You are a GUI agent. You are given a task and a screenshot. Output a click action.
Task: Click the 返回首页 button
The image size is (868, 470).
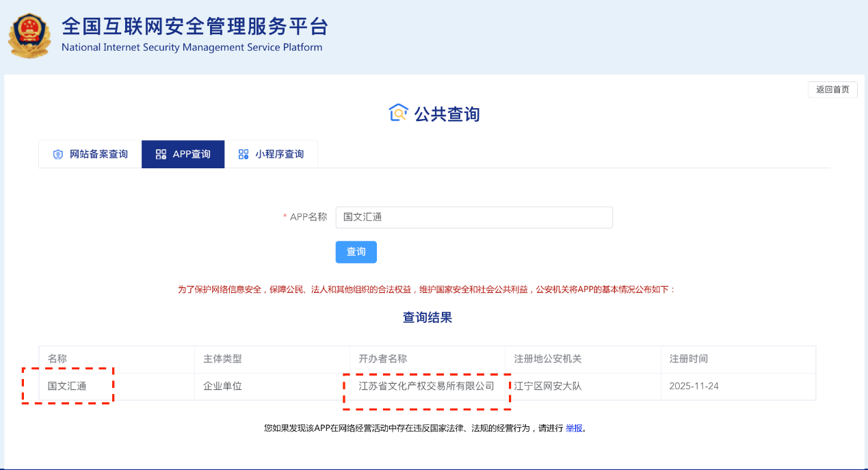pyautogui.click(x=832, y=89)
